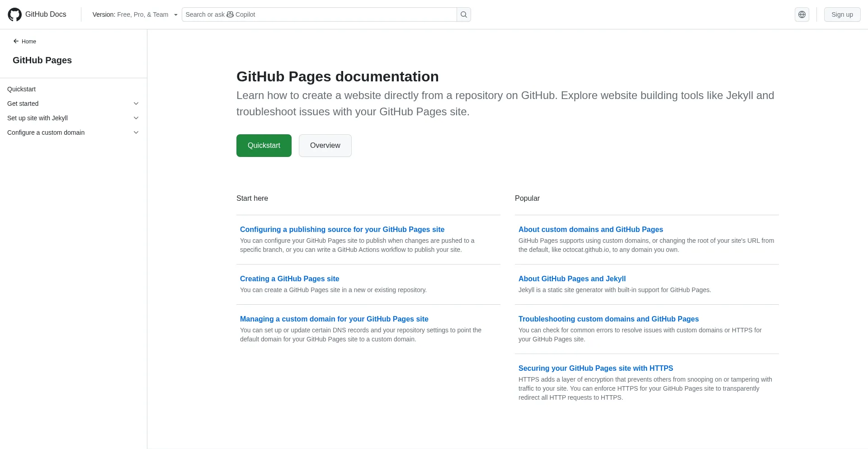This screenshot has height=449, width=868.
Task: Click the Overview button
Action: coord(325,146)
